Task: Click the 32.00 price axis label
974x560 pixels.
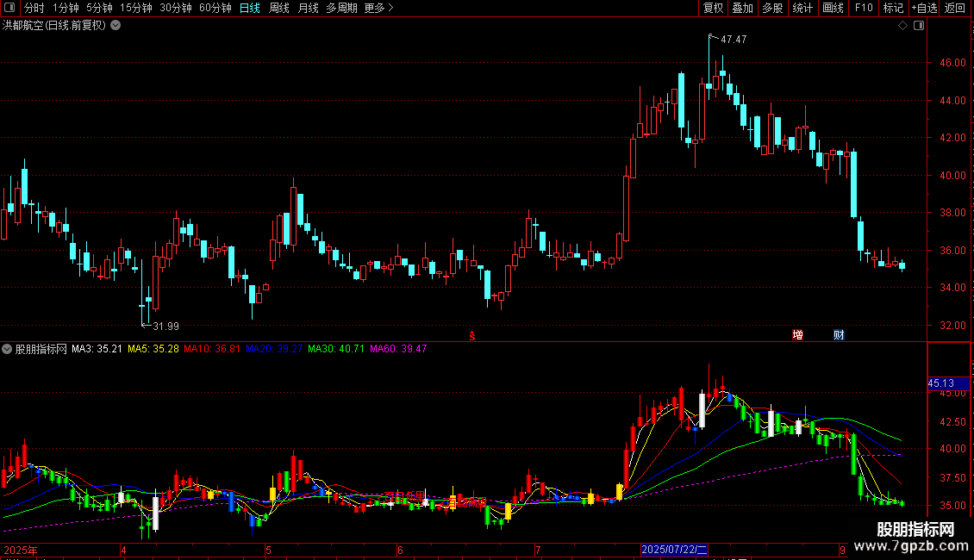Action: click(952, 326)
